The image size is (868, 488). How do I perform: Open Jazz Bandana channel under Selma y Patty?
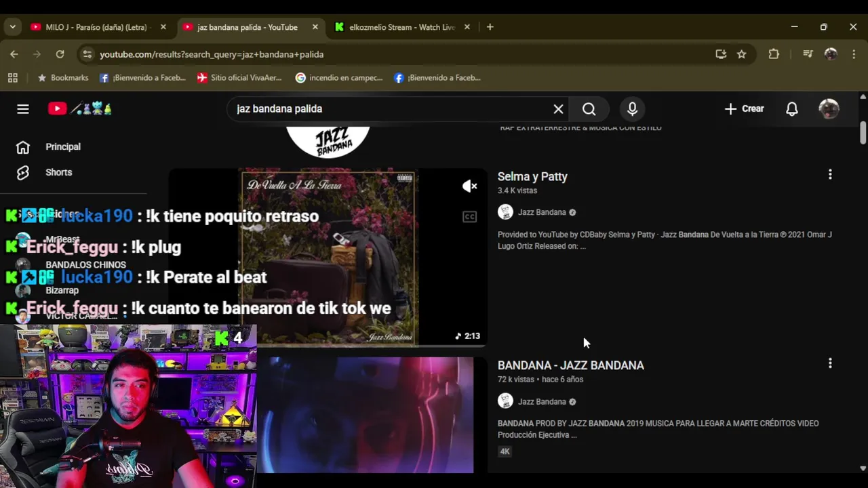coord(542,212)
